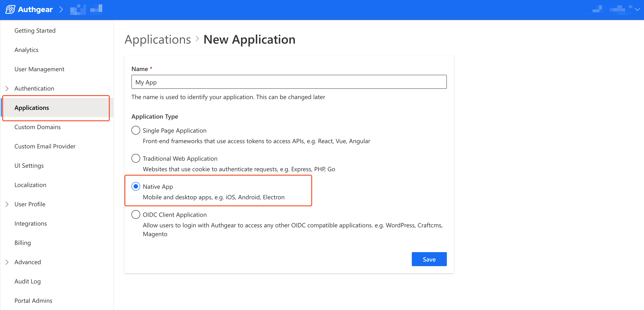The image size is (644, 310).
Task: Go to Portal Admins
Action: click(33, 301)
